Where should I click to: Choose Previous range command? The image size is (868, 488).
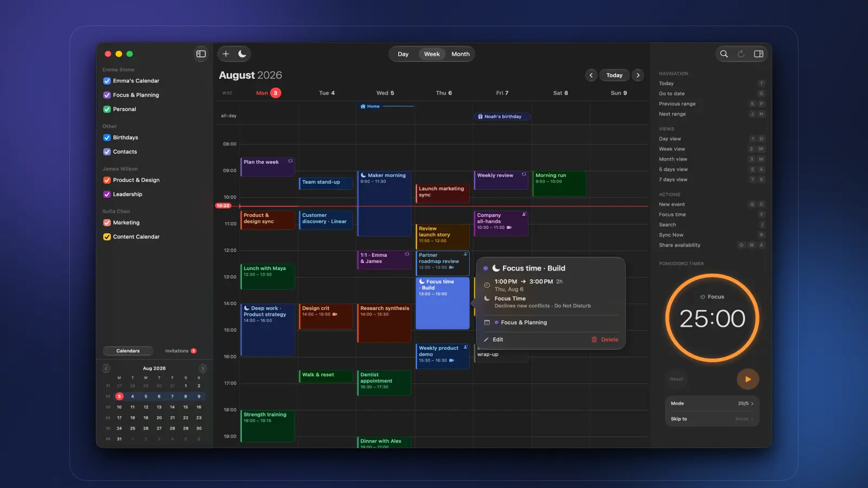712,104
